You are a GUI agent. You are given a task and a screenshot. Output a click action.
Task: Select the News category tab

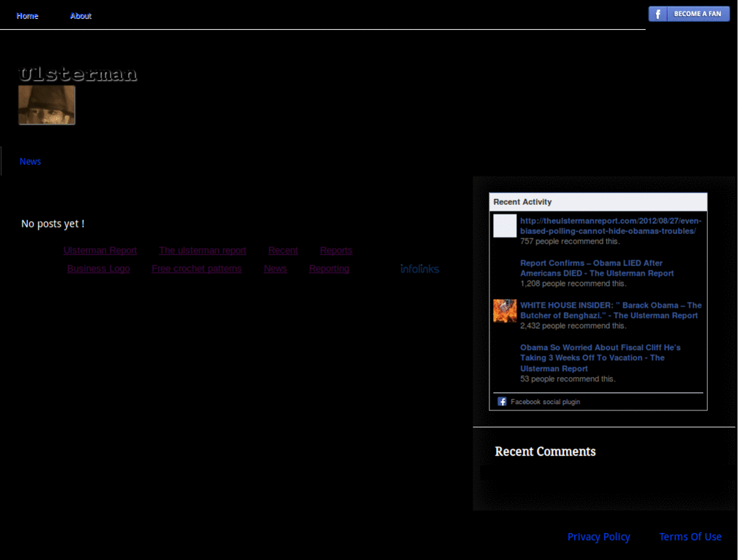(x=30, y=161)
